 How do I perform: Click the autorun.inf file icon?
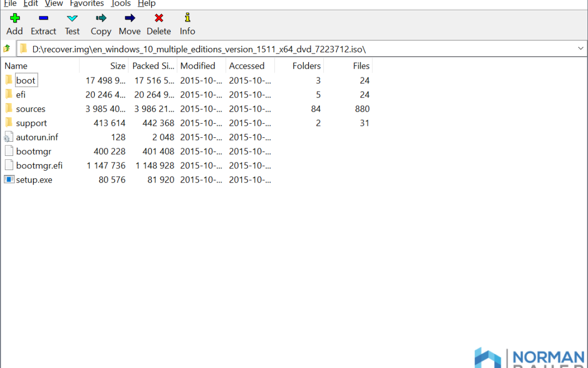[x=9, y=137]
